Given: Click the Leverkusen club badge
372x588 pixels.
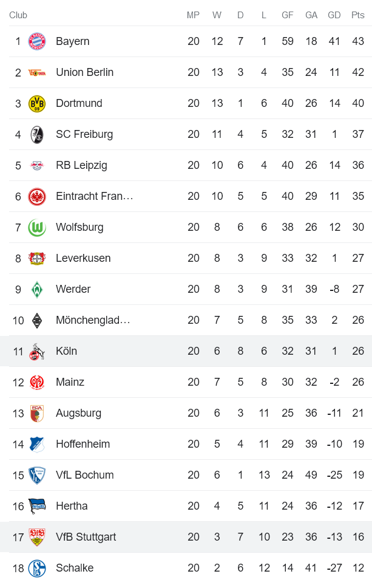Looking at the screenshot, I should [x=39, y=258].
